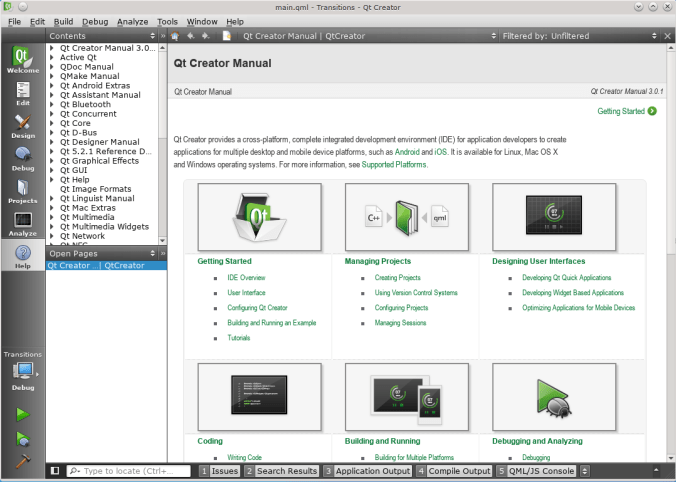
Task: Open the output pane selector arrows
Action: 585,471
